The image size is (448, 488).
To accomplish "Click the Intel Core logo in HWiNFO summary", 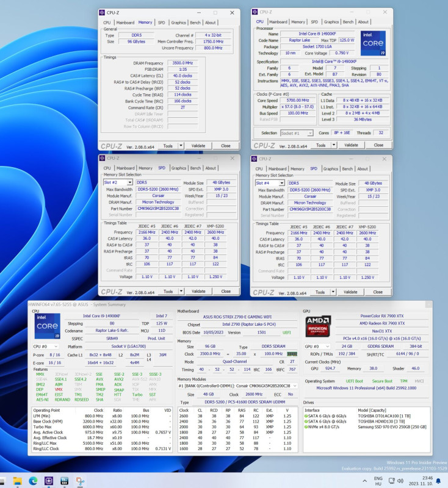I will click(x=48, y=326).
